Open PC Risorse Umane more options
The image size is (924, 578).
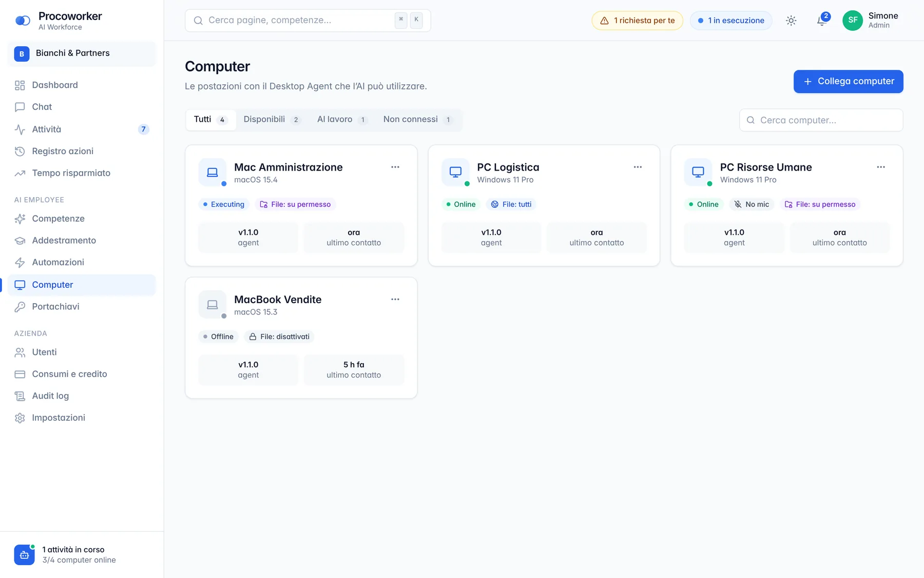pyautogui.click(x=881, y=167)
